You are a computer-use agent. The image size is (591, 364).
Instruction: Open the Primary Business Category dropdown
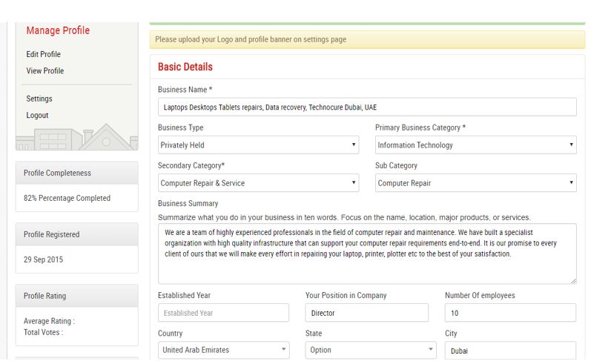pyautogui.click(x=475, y=145)
